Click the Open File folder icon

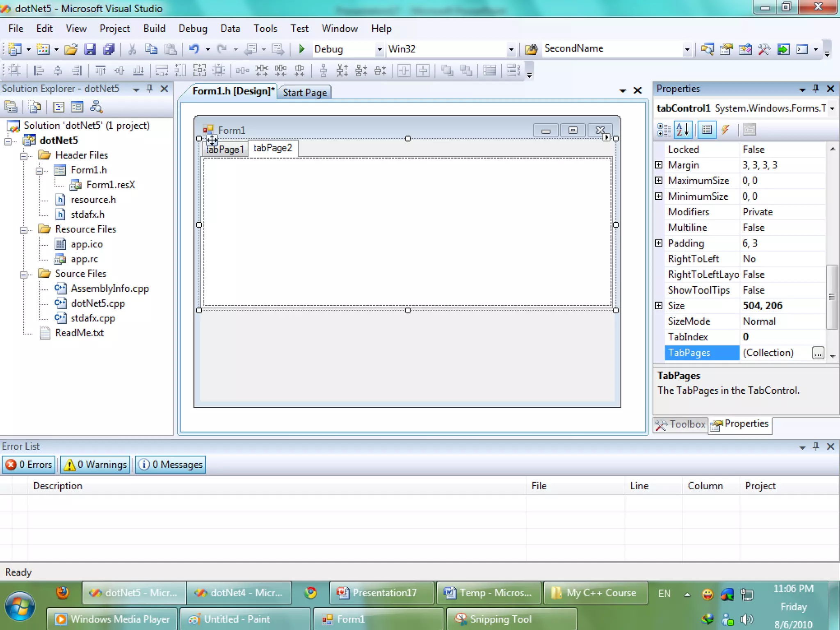(x=71, y=49)
